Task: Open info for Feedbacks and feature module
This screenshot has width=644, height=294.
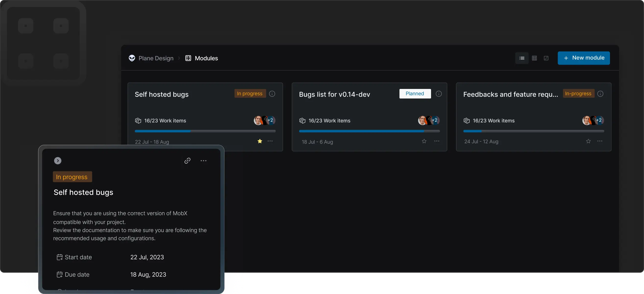Action: (x=600, y=94)
